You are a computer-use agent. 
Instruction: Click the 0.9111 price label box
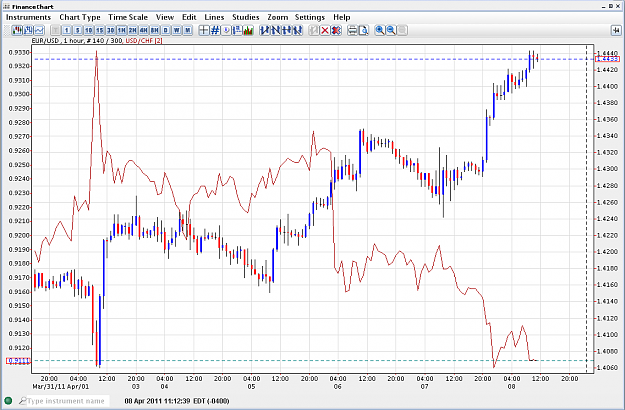pyautogui.click(x=18, y=361)
